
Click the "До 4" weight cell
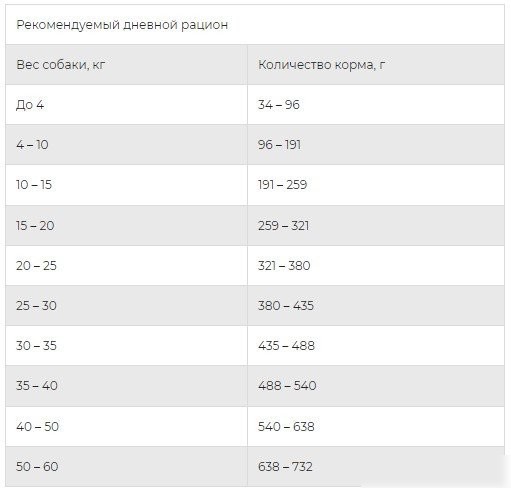[30, 105]
